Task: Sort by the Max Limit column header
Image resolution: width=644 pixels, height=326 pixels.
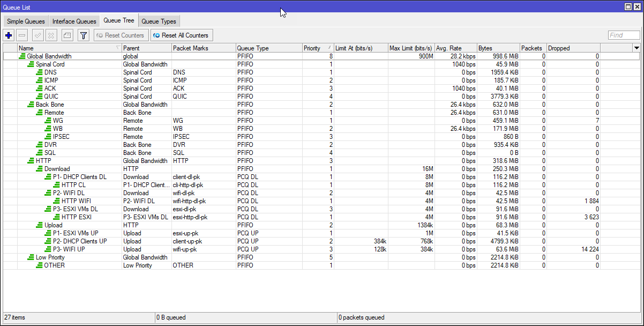Action: 411,48
